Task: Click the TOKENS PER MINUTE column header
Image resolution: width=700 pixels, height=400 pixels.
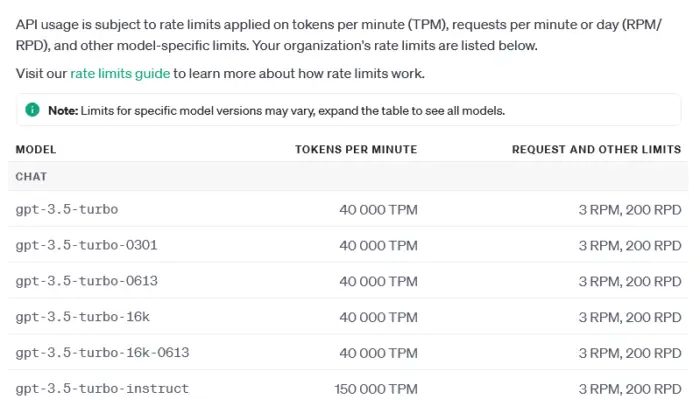Action: [356, 149]
